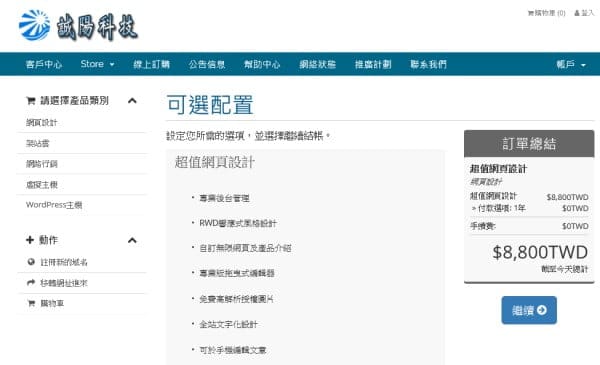Open 註冊新的域名 action link
Screen dimensions: 600x365
[x=64, y=262]
